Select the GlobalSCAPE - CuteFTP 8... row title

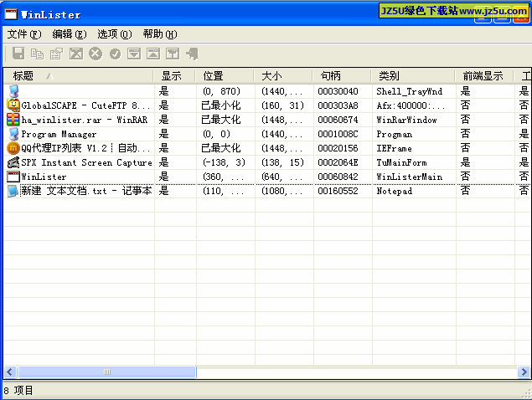pos(85,105)
